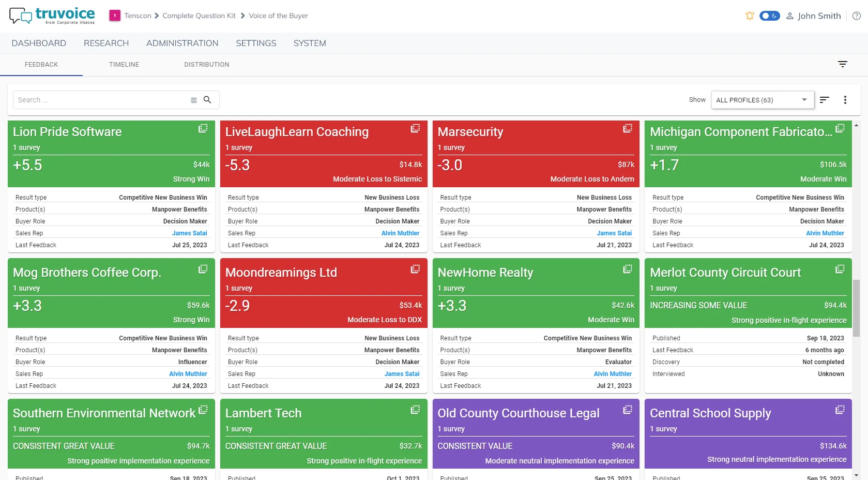Go to Tenscon breadcrumb
Screen dimensions: 868x480
click(x=138, y=16)
